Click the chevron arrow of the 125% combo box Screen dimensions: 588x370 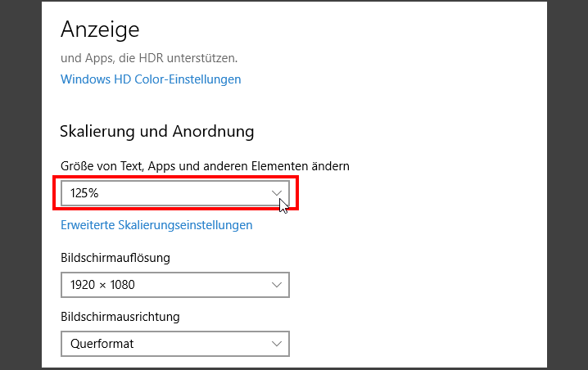click(277, 193)
